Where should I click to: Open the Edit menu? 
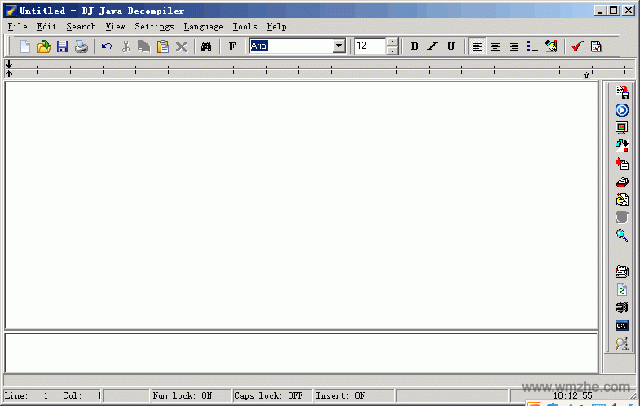[x=46, y=27]
